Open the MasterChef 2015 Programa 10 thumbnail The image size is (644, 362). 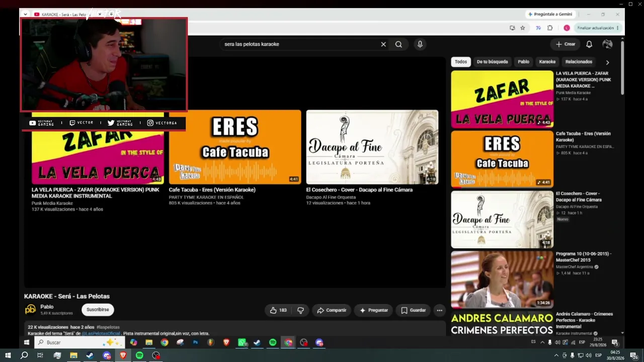point(502,280)
